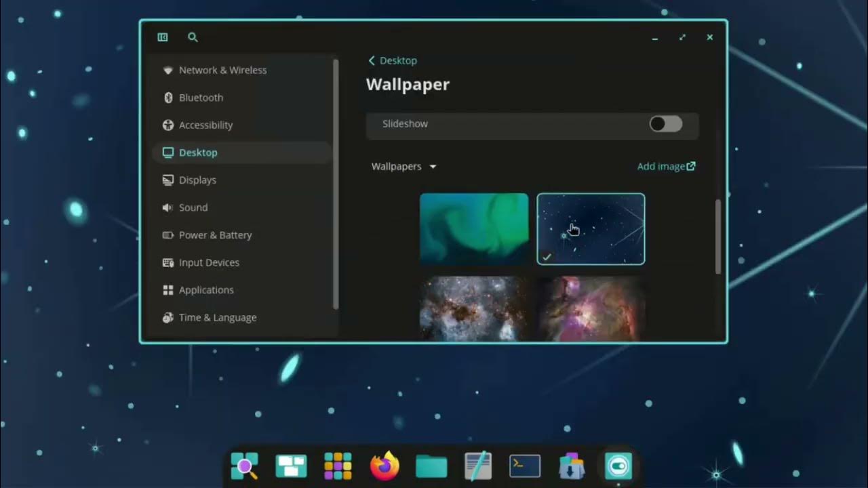Open the terminal from the dock
Viewport: 868px width, 488px height.
click(524, 466)
